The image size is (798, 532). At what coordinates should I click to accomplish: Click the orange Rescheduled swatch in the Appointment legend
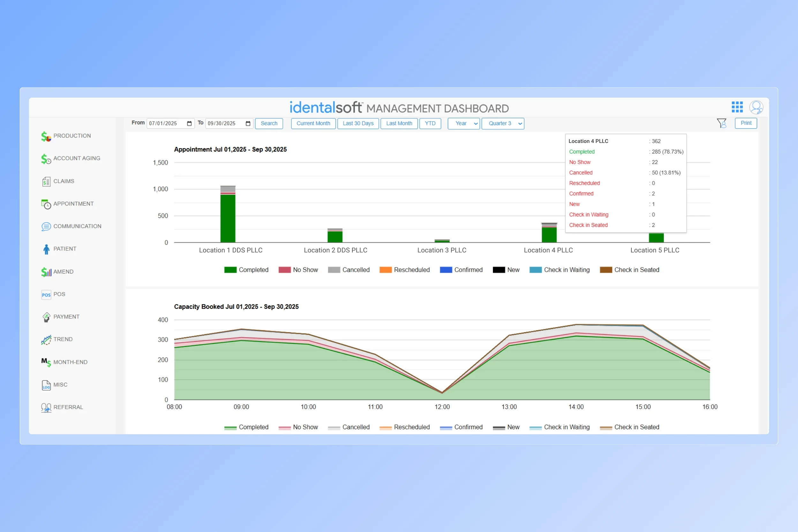pos(385,270)
